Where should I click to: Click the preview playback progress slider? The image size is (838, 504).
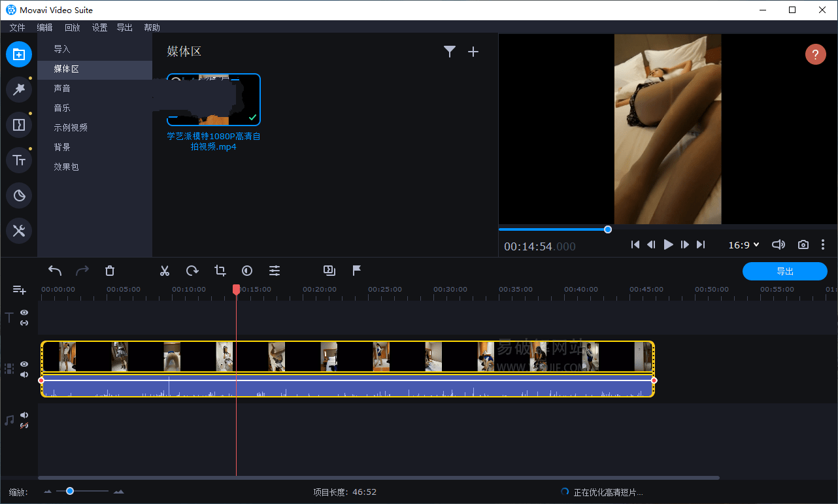coord(667,229)
